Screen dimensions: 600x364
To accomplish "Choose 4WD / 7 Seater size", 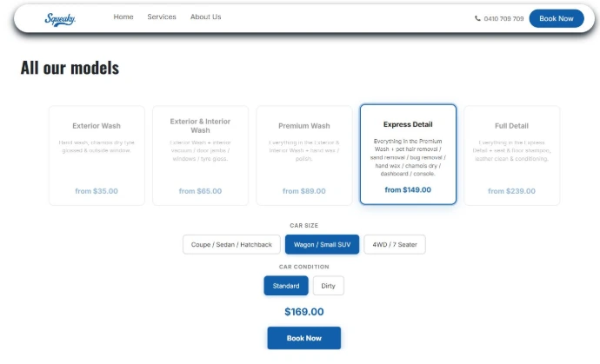I will 395,244.
